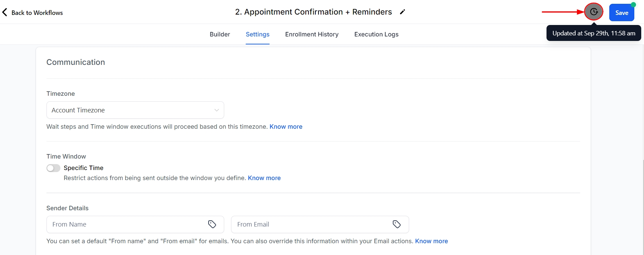Go to the Execution Logs tab
Viewport: 644px width, 255px height.
pos(376,34)
